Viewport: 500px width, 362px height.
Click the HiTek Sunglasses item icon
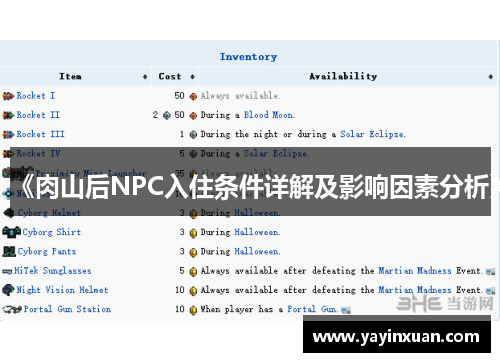[x=7, y=272]
